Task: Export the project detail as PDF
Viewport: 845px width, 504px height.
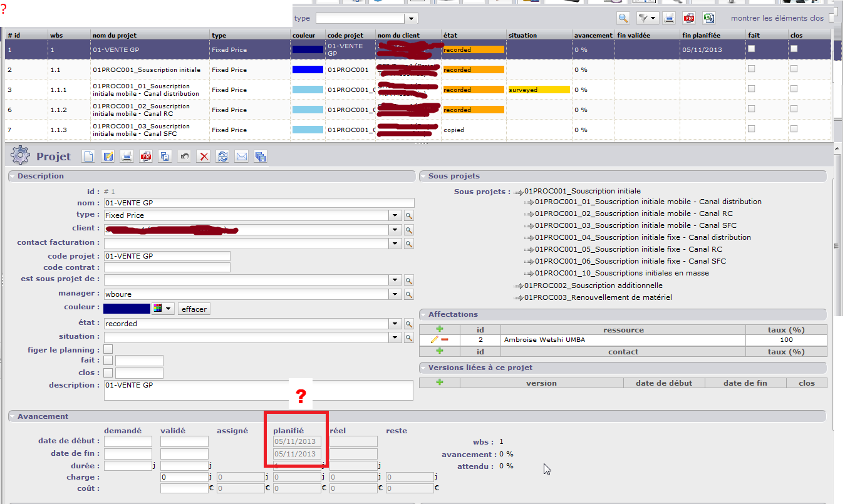Action: pos(146,157)
